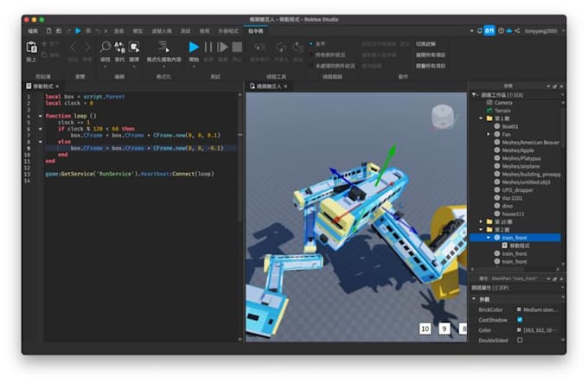Click the Select (選擇) icon in ribbon
The height and width of the screenshot is (383, 588).
click(134, 47)
